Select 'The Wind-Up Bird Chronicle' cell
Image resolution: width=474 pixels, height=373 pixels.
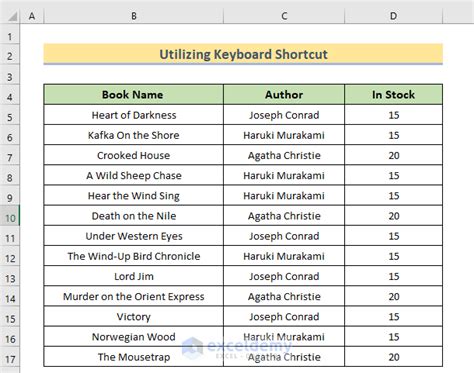coord(133,256)
